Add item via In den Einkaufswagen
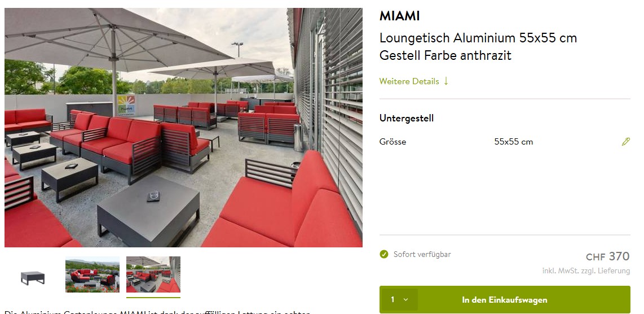The image size is (644, 314). [504, 299]
